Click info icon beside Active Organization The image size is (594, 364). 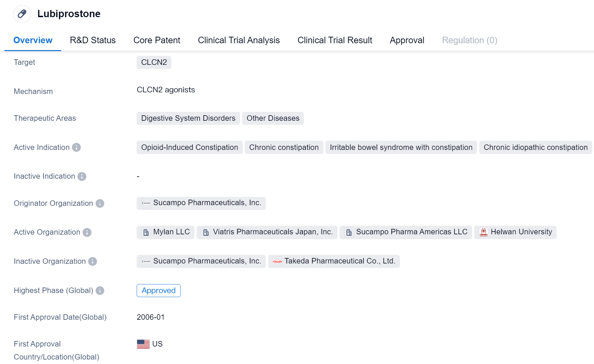(x=87, y=232)
